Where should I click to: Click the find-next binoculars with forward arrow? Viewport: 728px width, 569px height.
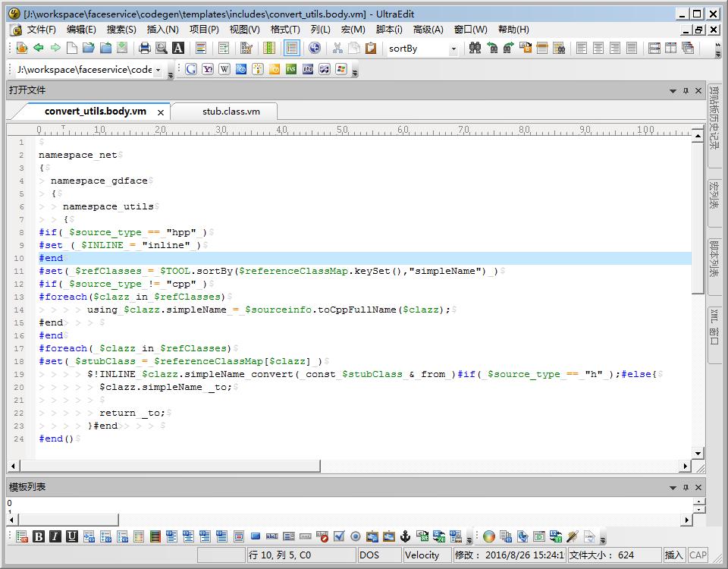point(508,48)
